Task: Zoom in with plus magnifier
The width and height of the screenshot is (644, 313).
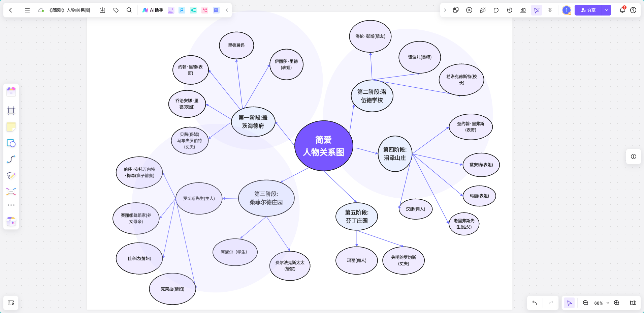Action: pyautogui.click(x=616, y=303)
